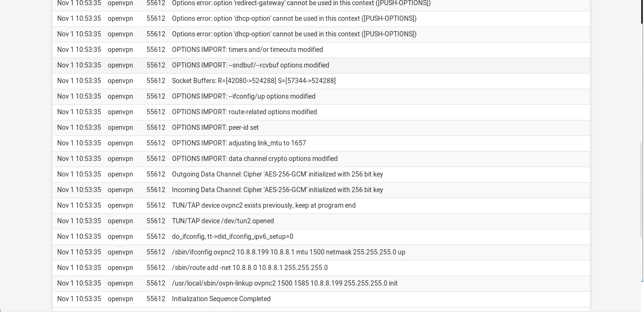Click the Outgoing Data Channel cipher message
This screenshot has height=312, width=644.
[277, 174]
